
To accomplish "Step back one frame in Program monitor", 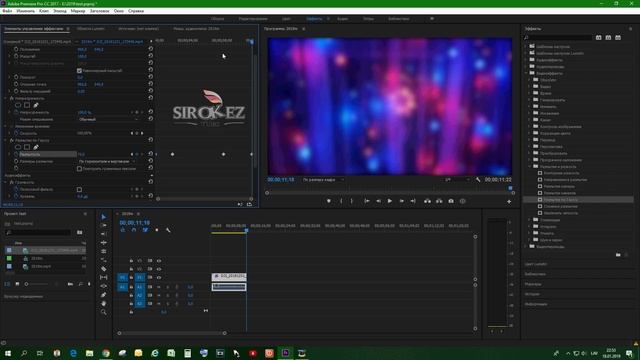I will [378, 201].
